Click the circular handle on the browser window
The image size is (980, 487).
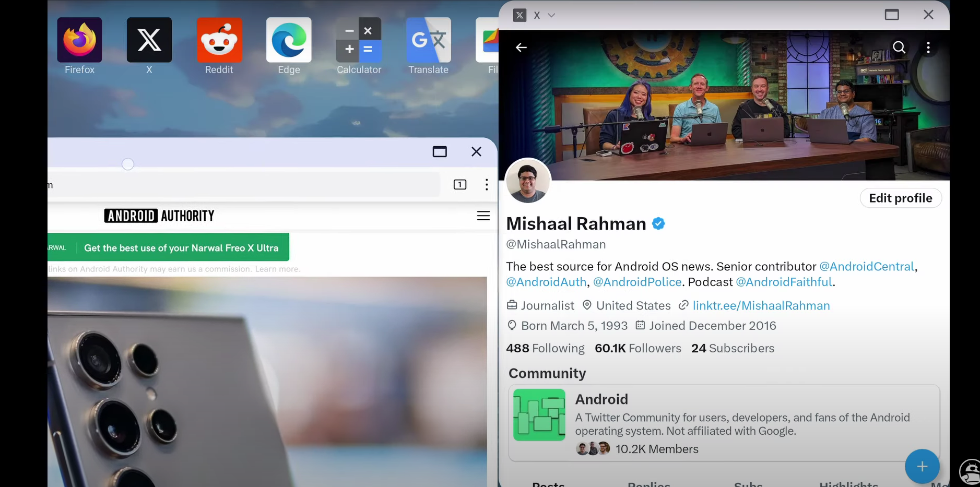pyautogui.click(x=128, y=164)
